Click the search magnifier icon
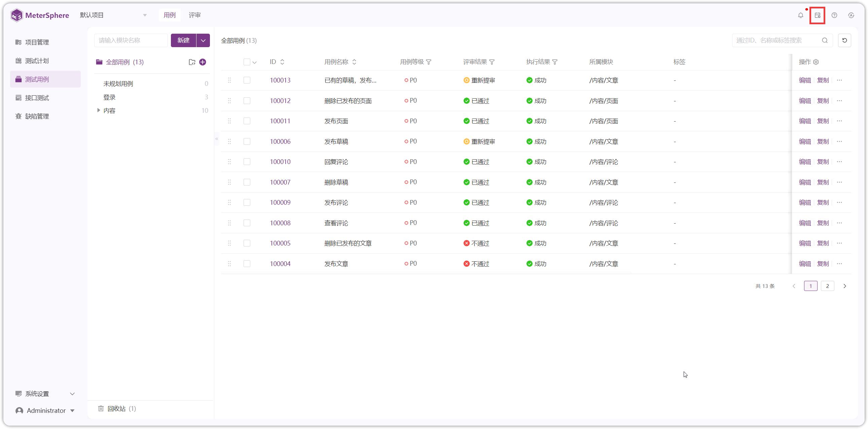Viewport: 868px width, 429px height. click(x=825, y=40)
